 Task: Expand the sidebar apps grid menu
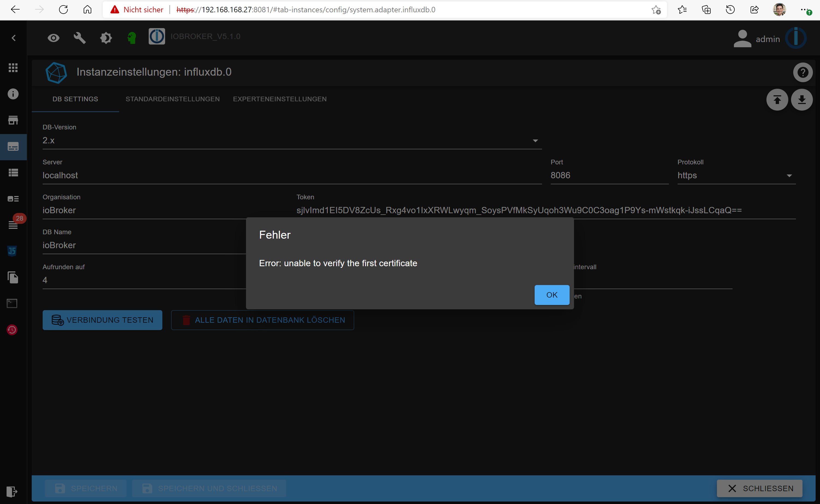(x=13, y=68)
